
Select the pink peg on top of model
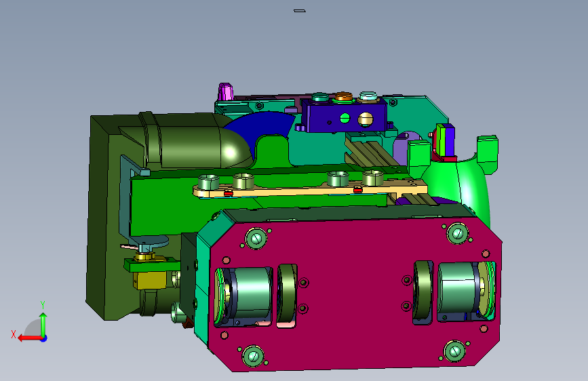point(225,92)
